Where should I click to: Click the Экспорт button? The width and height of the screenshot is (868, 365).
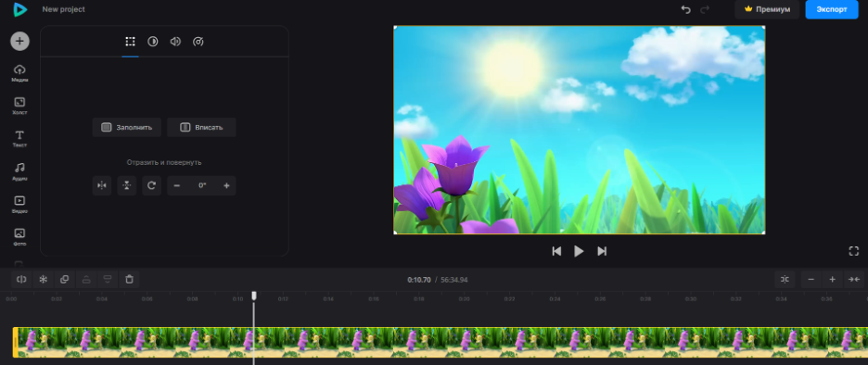click(832, 9)
